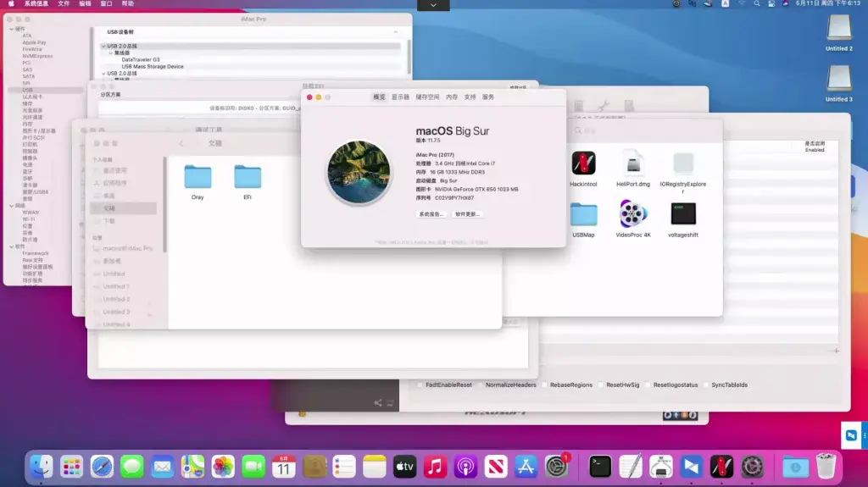Viewport: 868px width, 487px height.
Task: Switch to the 显示器 tab in About This Mac
Action: (400, 97)
